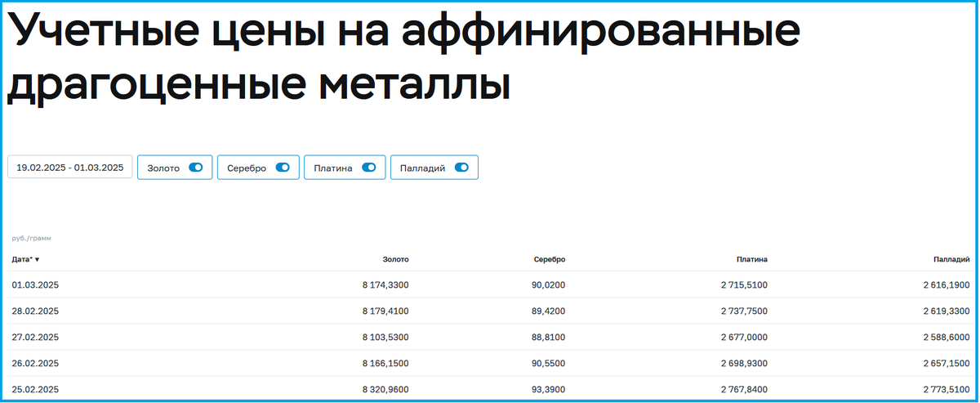Select the date cell 28.02.2025
The image size is (980, 403).
click(35, 311)
